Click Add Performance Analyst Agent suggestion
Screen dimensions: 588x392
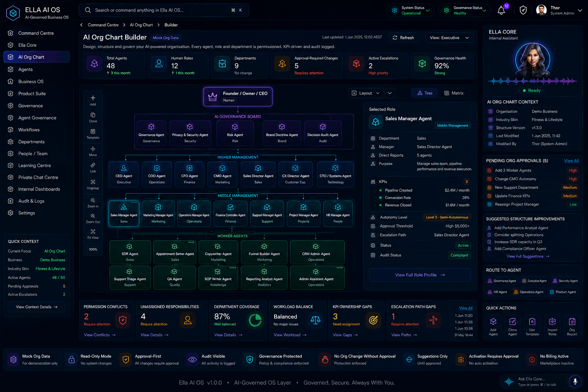pos(521,228)
